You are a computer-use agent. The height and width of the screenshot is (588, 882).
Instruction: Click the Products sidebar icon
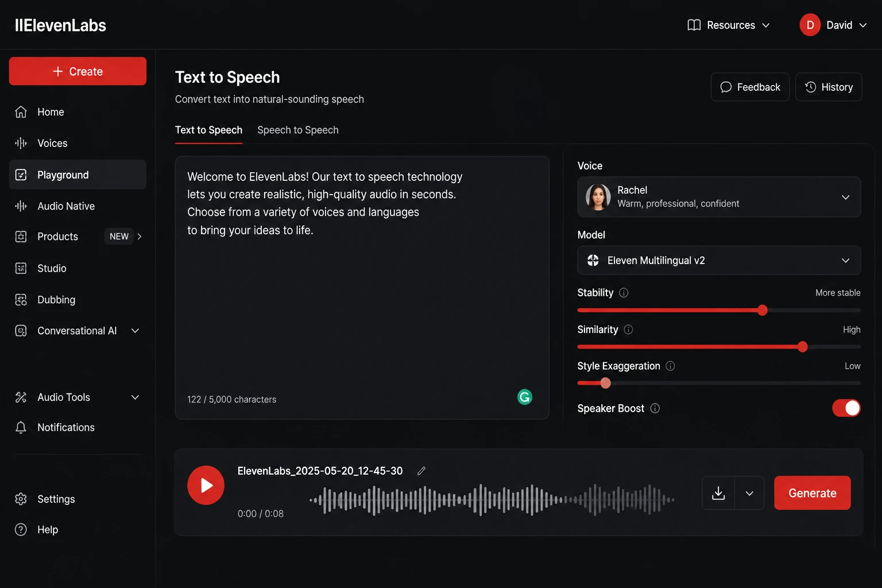point(21,237)
